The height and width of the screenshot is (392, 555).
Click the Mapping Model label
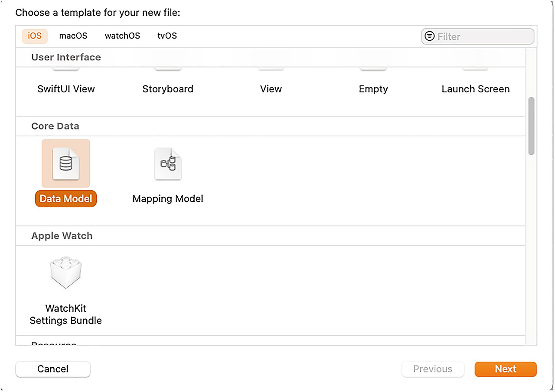click(x=168, y=199)
